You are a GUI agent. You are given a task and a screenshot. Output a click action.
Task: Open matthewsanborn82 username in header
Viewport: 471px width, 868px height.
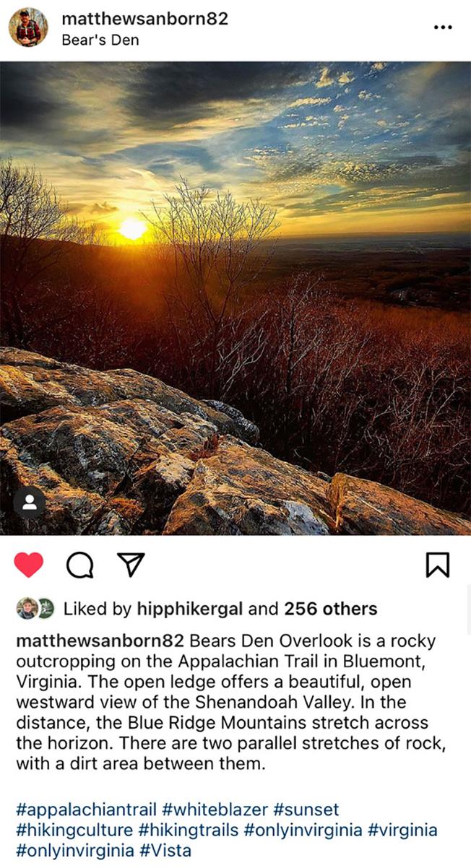pyautogui.click(x=144, y=19)
